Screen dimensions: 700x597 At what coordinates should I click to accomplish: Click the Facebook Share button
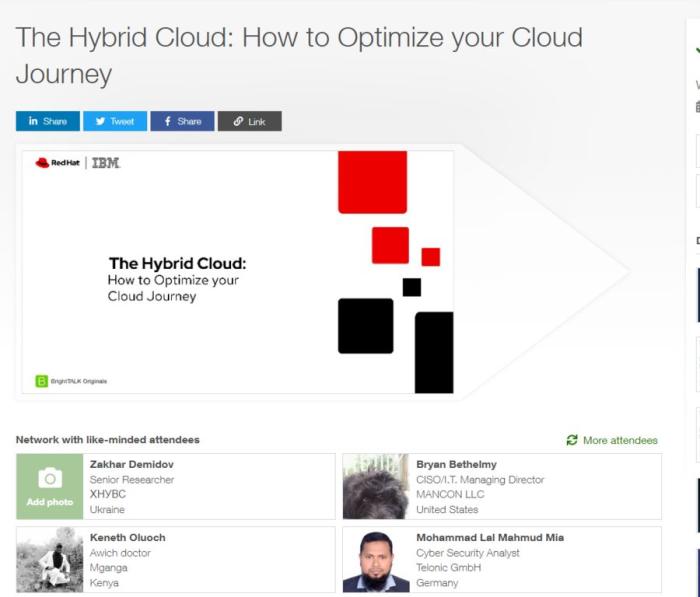[182, 121]
